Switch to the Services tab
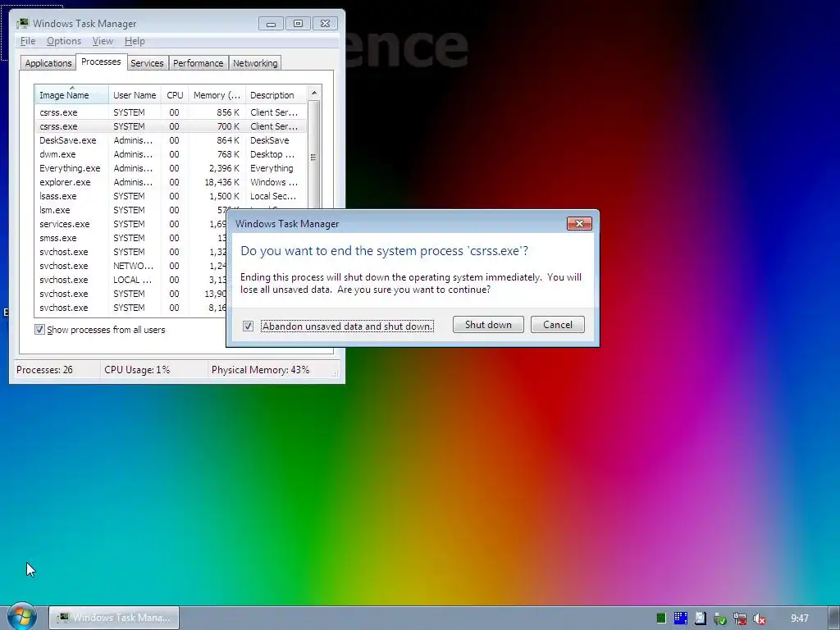This screenshot has width=840, height=630. tap(147, 63)
